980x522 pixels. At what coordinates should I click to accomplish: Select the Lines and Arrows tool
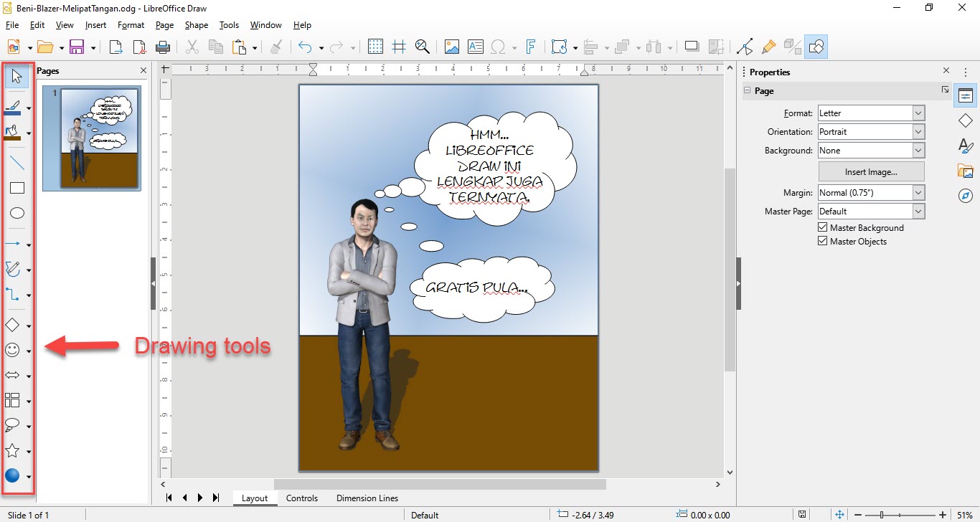click(13, 245)
